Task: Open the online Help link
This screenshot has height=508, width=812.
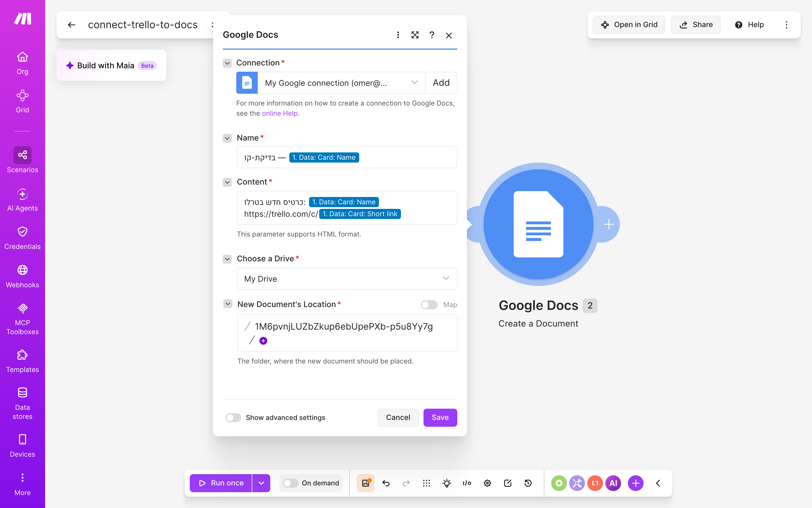Action: pos(279,113)
